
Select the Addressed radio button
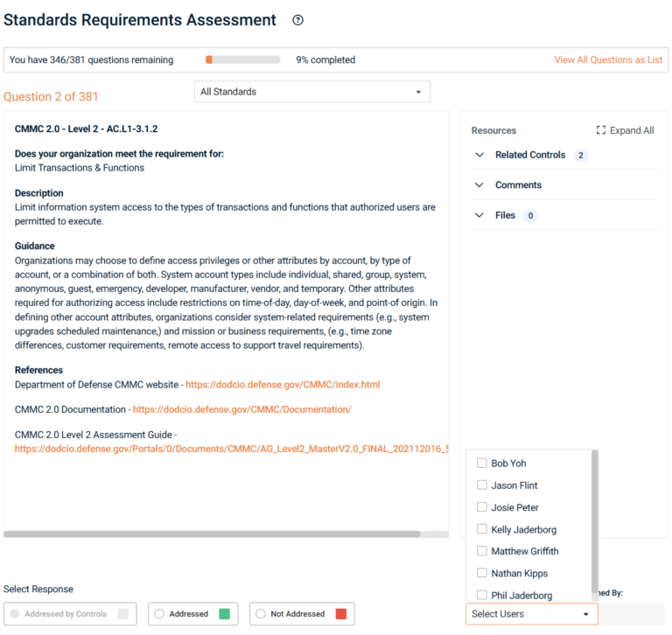[x=159, y=614]
